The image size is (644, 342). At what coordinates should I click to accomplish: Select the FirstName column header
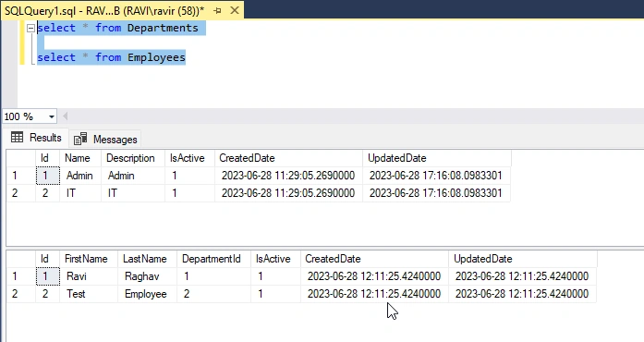coord(89,259)
